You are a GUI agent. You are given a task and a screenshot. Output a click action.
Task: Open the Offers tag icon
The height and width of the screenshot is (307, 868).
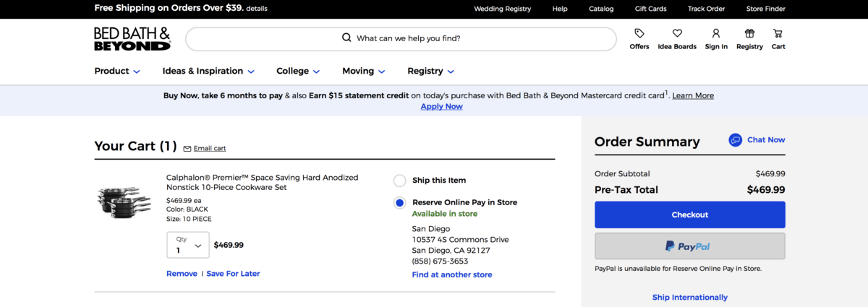pyautogui.click(x=639, y=33)
